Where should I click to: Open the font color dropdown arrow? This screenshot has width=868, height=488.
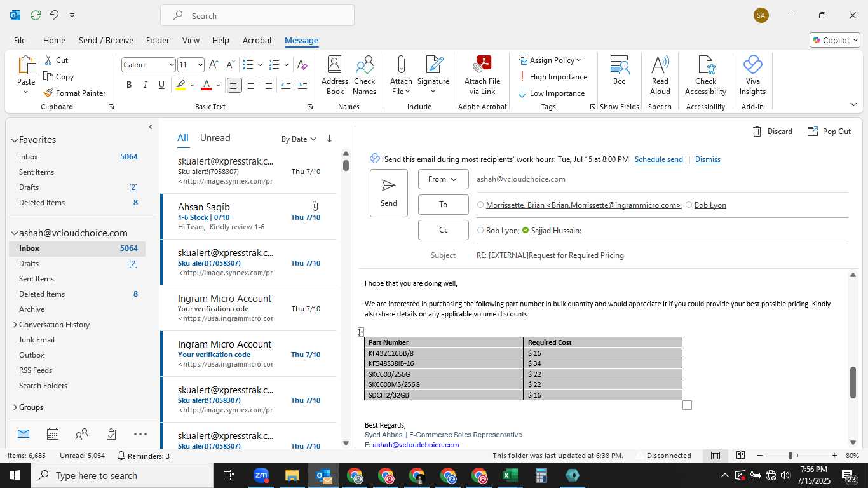coord(218,85)
